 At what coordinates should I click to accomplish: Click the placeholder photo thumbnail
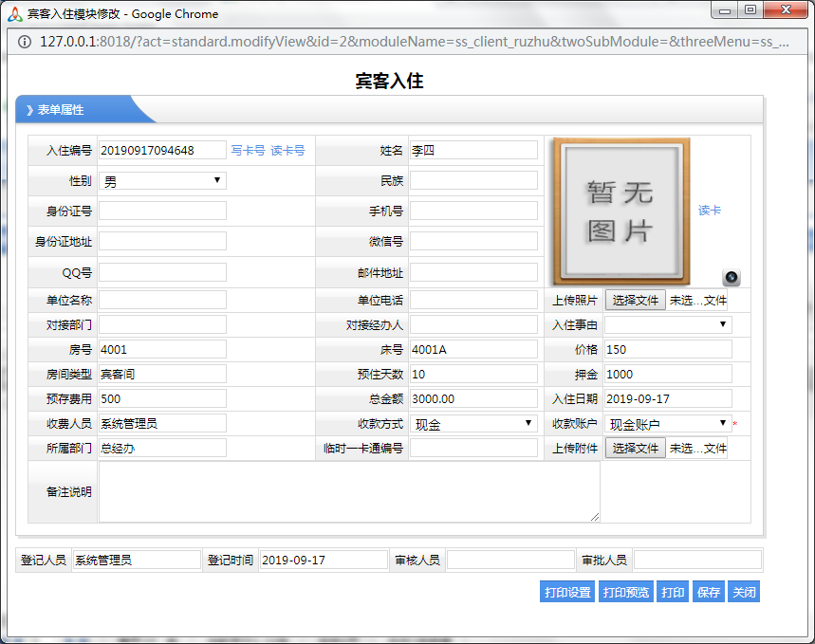click(621, 211)
